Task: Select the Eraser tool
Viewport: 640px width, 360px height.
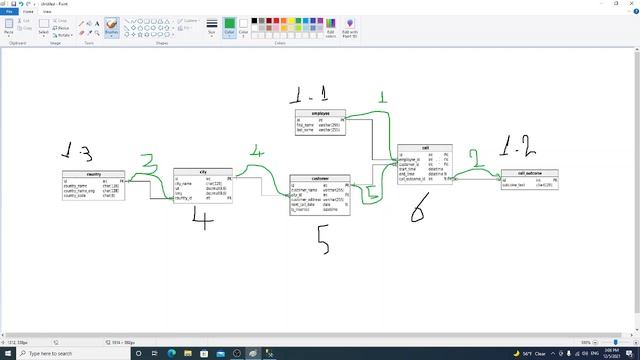Action: pyautogui.click(x=81, y=33)
